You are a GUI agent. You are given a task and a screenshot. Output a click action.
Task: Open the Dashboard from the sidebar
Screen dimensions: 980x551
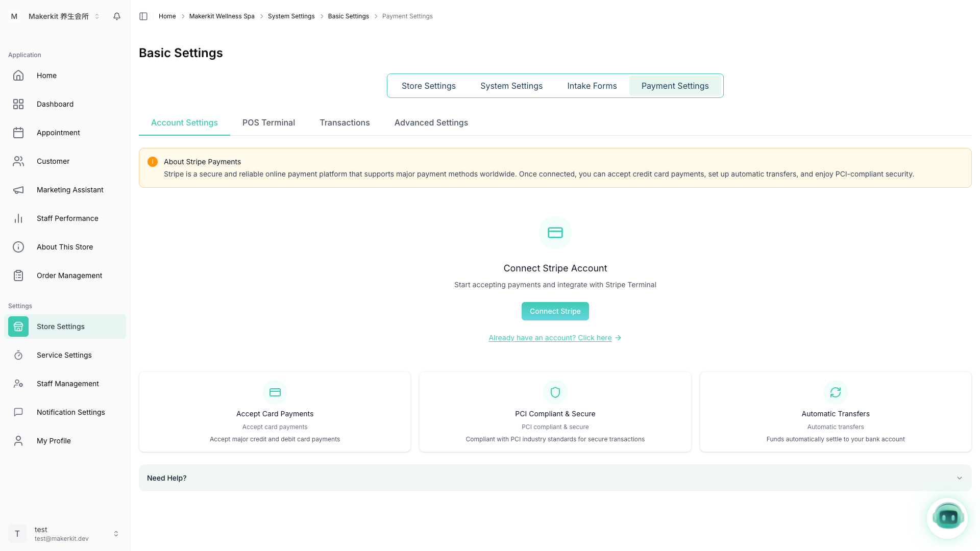tap(55, 104)
